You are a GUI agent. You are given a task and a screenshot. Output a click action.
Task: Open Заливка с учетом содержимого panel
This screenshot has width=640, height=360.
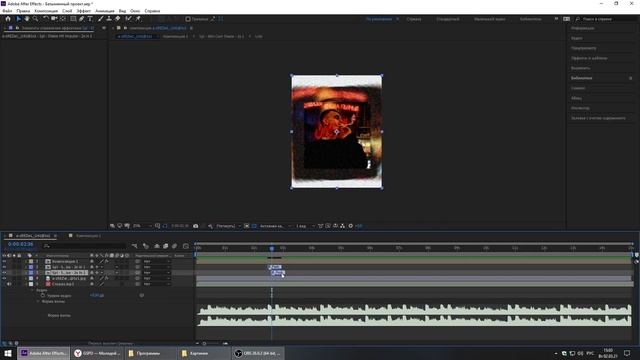click(x=598, y=118)
